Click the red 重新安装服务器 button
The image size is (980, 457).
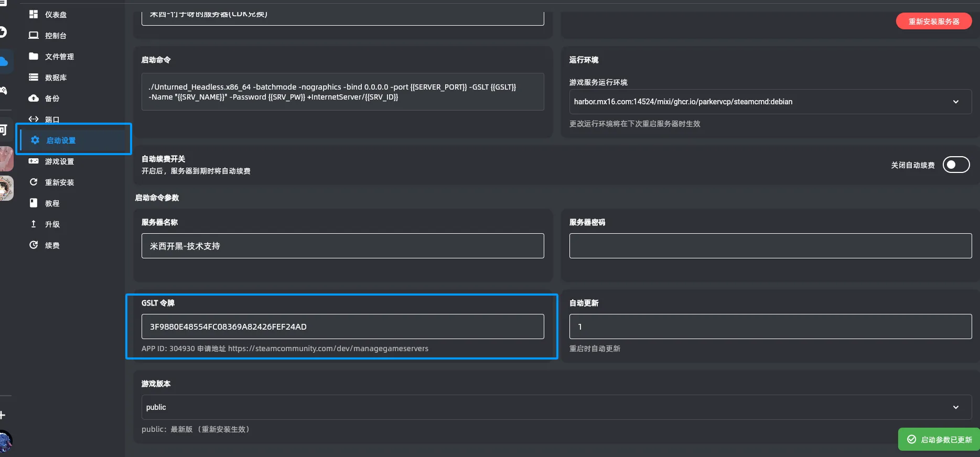tap(933, 21)
